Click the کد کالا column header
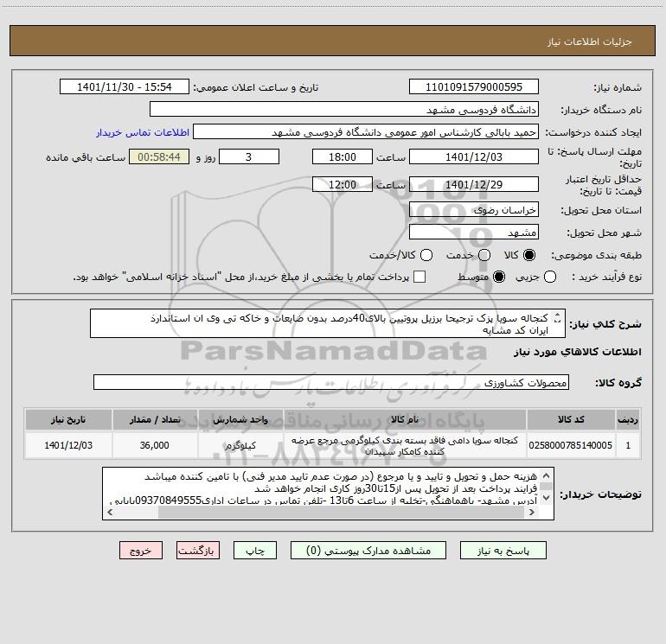The width and height of the screenshot is (666, 644). (x=571, y=419)
